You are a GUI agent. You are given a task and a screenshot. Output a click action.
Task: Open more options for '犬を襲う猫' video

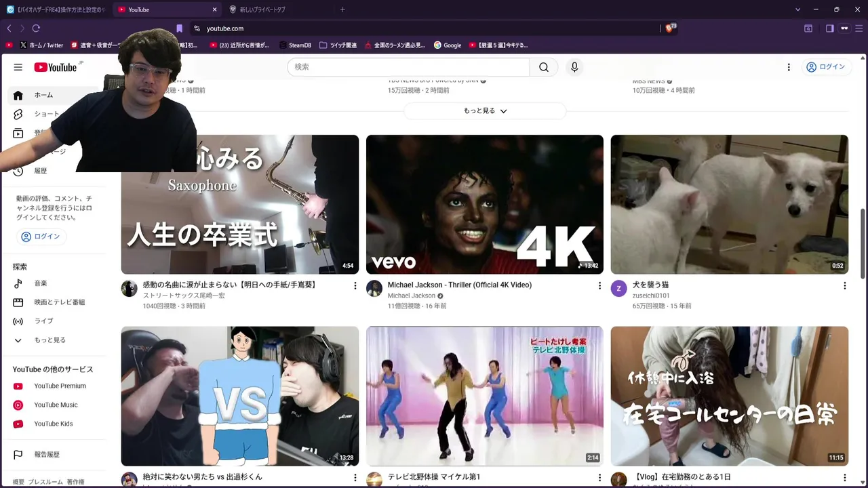[x=844, y=286]
